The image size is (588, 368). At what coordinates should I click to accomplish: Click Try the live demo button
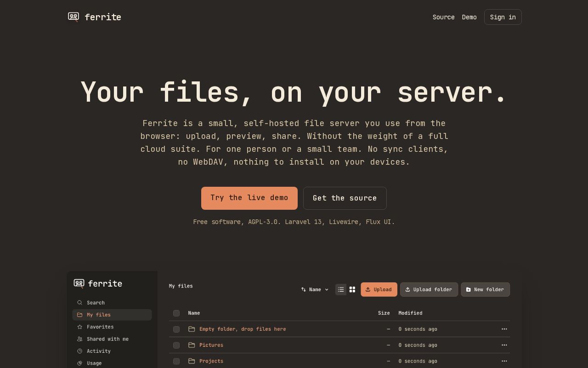[249, 198]
